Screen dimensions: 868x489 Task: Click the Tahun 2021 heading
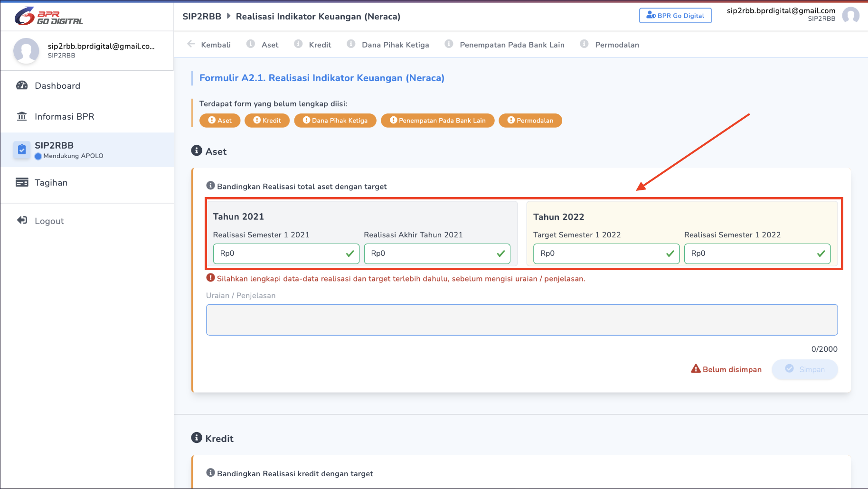pyautogui.click(x=238, y=216)
